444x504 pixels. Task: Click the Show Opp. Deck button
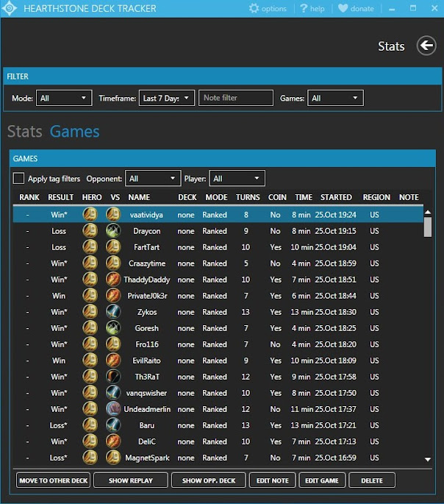tap(209, 480)
